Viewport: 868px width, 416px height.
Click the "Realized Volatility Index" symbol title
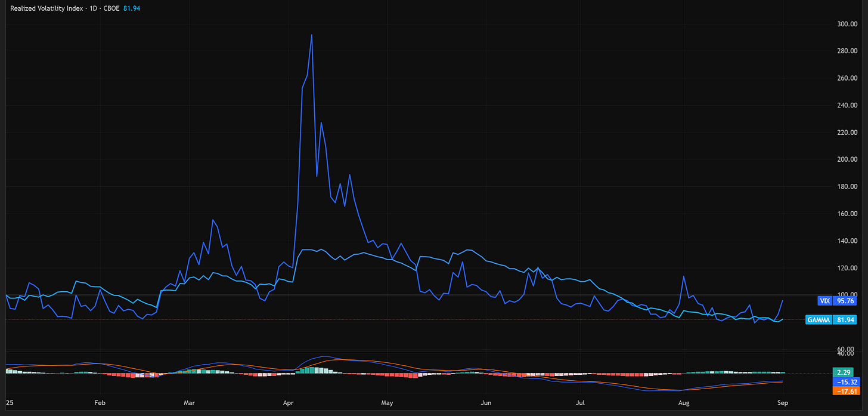47,8
